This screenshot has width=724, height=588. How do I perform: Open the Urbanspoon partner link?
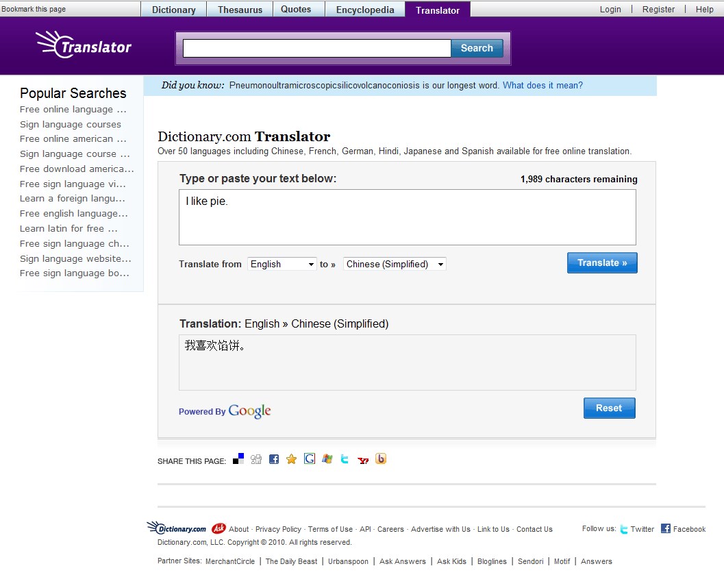coord(348,562)
